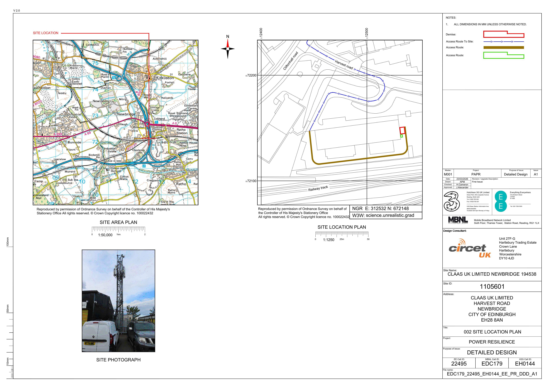Click the brown Access Route bar in legend
Image resolution: width=555 pixels, height=392 pixels.
[x=504, y=48]
